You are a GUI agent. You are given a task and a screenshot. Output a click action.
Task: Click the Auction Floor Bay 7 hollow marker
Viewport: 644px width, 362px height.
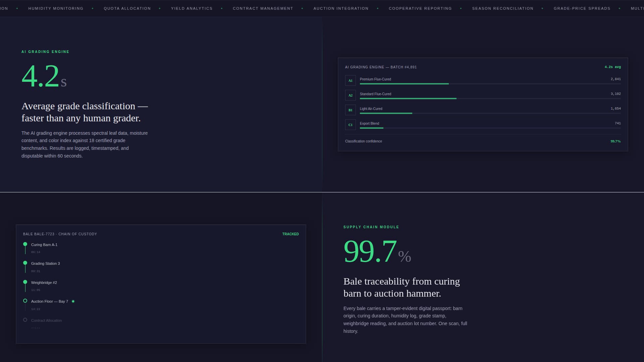pyautogui.click(x=25, y=301)
